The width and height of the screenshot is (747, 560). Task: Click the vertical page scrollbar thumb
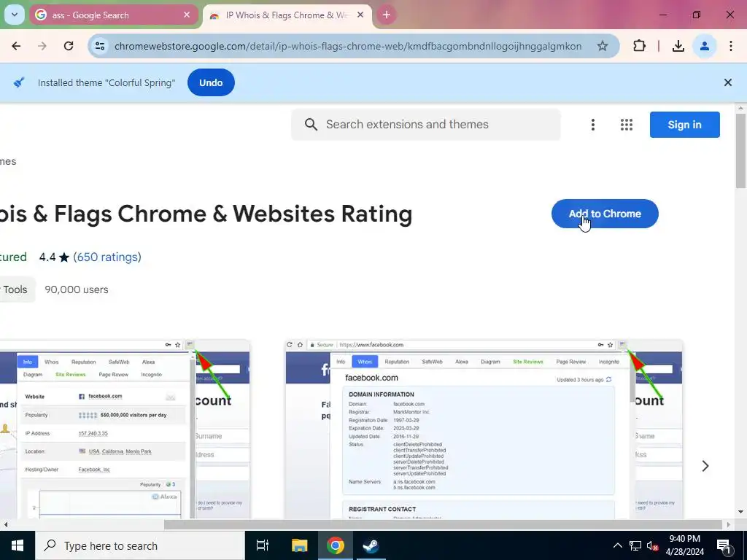point(740,150)
